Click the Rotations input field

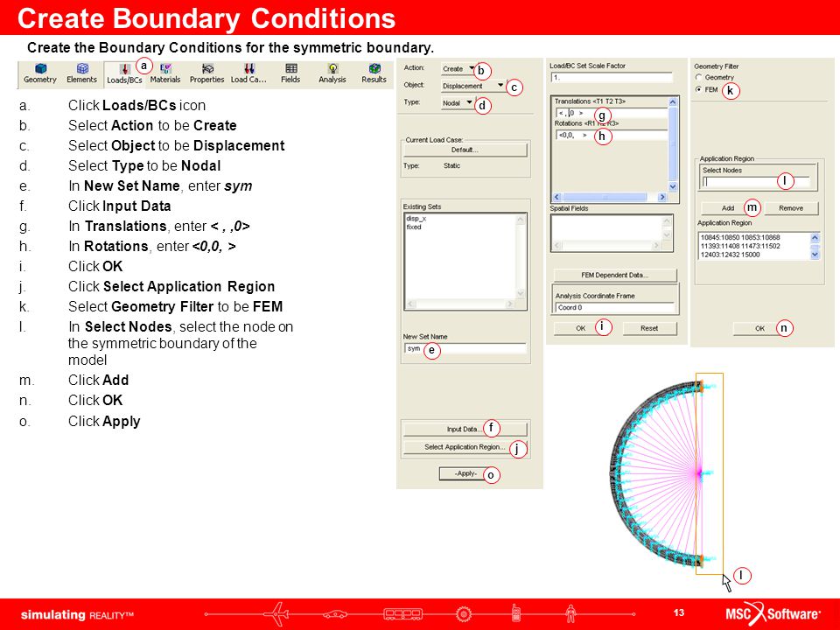point(612,135)
